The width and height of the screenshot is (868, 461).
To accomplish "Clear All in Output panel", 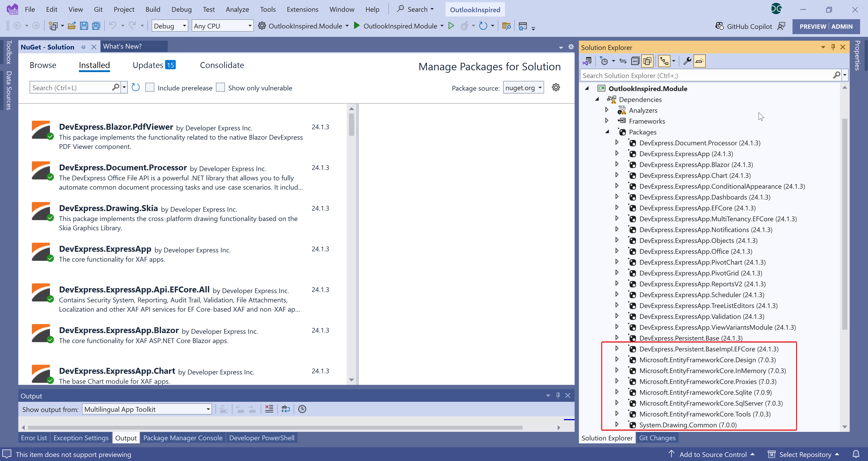I will (x=269, y=409).
